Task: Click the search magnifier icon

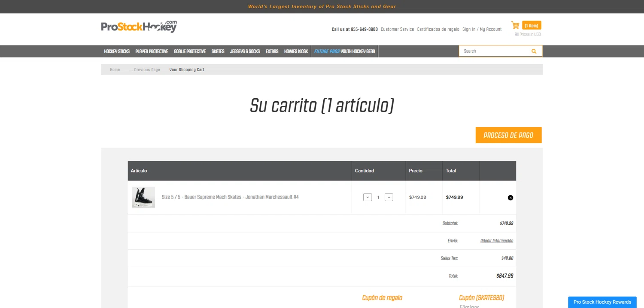Action: click(x=534, y=51)
